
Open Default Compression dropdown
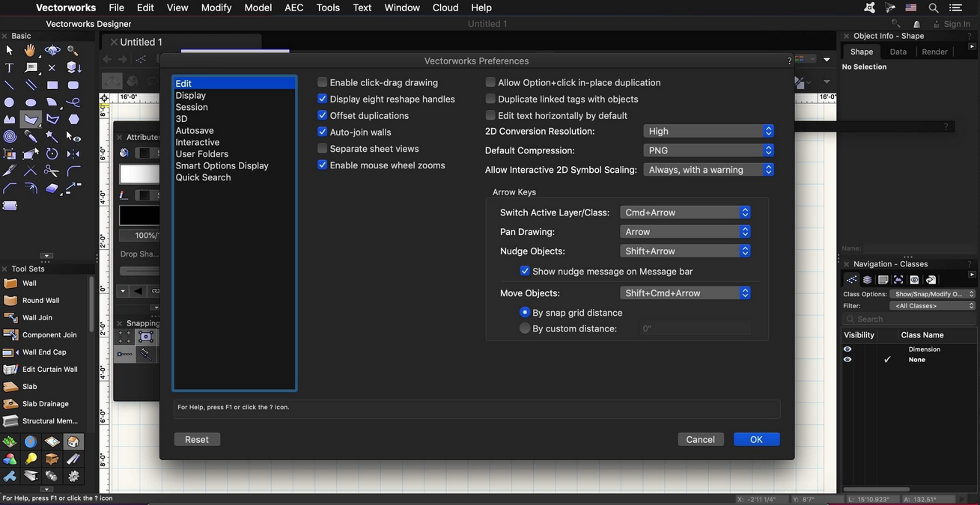coord(708,150)
